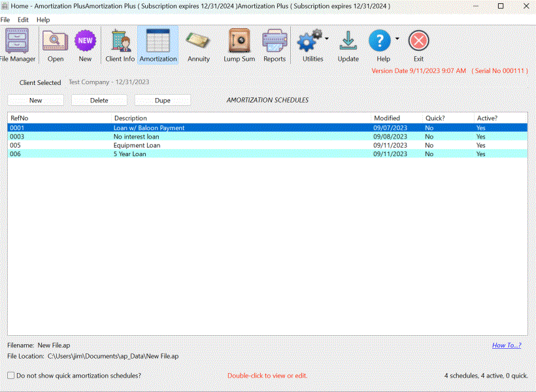Enable 'Do not show quick amortization schedules' checkbox
The image size is (536, 392).
pyautogui.click(x=11, y=375)
